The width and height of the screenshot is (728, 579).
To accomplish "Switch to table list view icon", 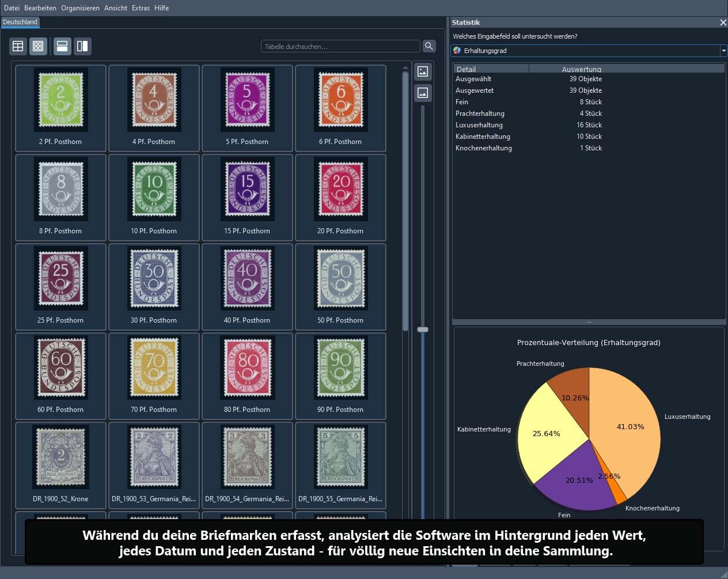I will pos(18,46).
